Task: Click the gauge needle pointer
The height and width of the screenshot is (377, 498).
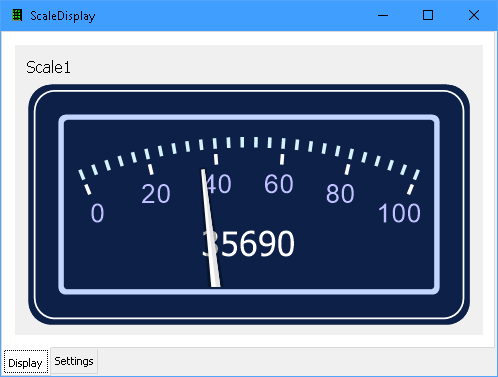Action: coord(211,228)
